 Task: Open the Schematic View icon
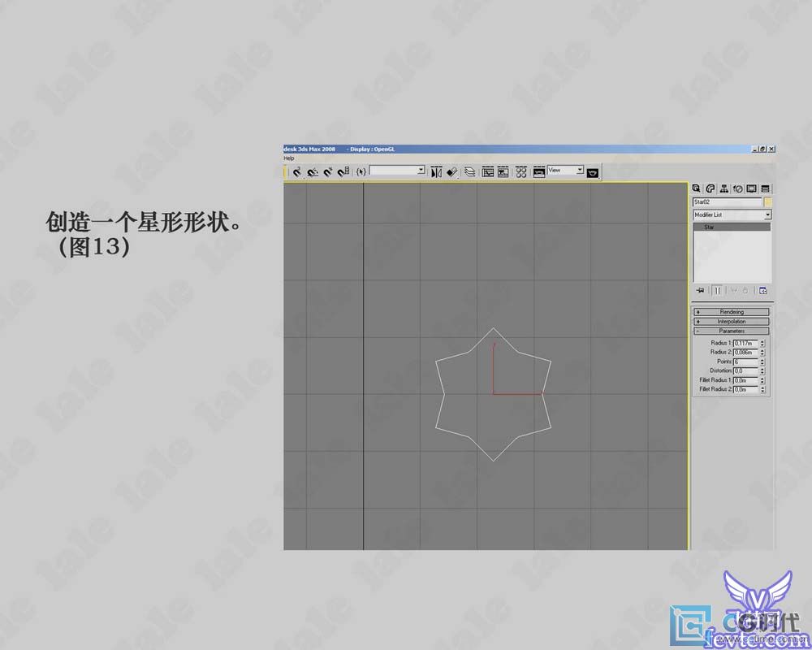coord(503,172)
